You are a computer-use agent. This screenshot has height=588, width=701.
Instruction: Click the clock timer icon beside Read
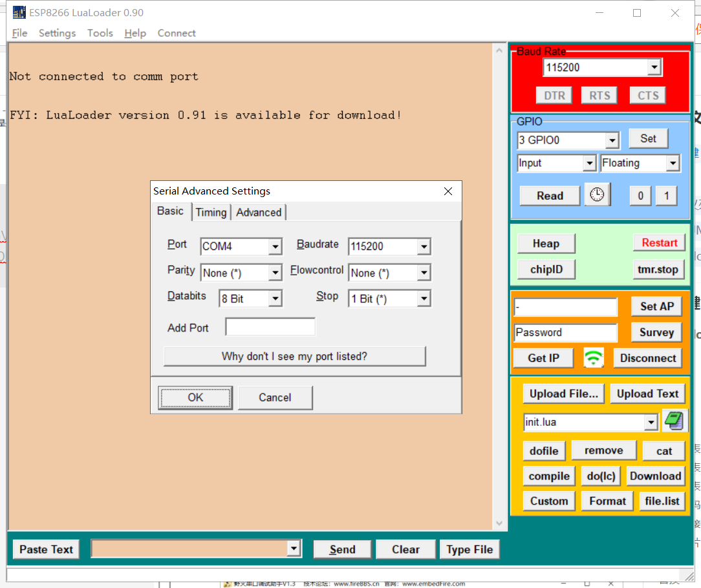[x=596, y=194]
